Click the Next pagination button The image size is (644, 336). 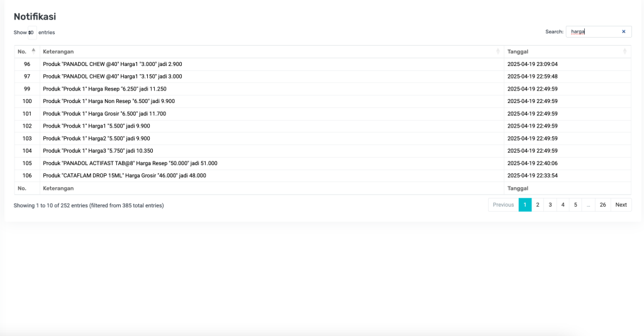(621, 205)
